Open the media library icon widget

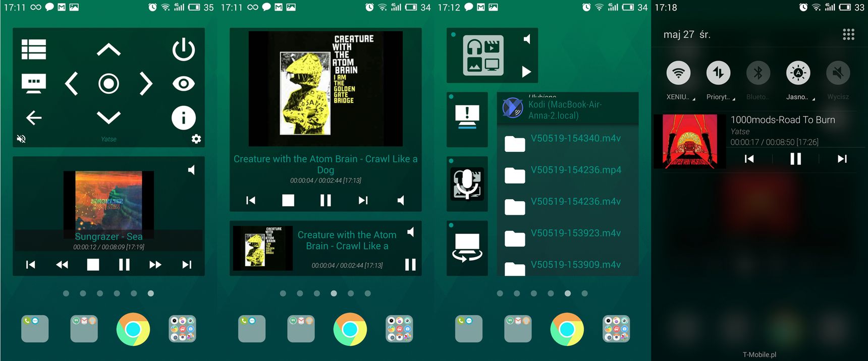click(x=483, y=55)
